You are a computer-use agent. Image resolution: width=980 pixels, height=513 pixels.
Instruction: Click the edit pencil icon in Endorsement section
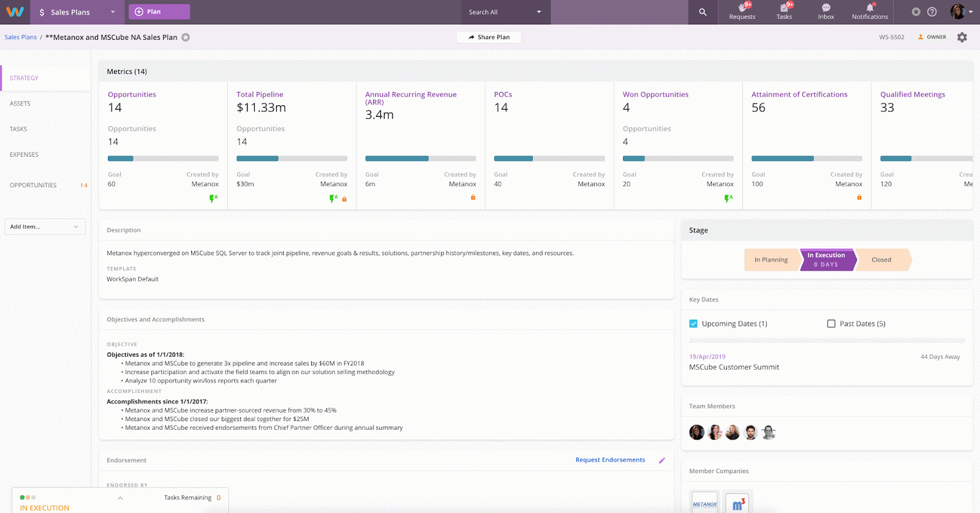click(662, 460)
